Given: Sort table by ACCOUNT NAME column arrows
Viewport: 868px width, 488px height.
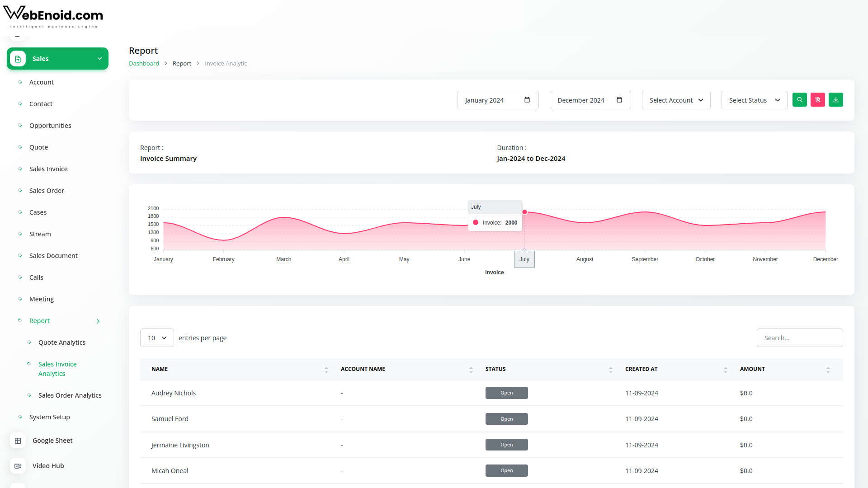Looking at the screenshot, I should 471,370.
